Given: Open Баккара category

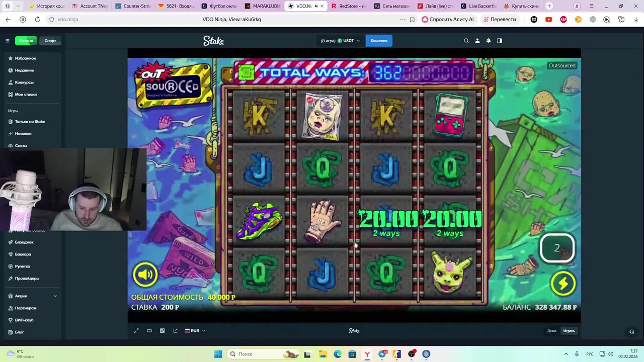Looking at the screenshot, I should [x=23, y=254].
